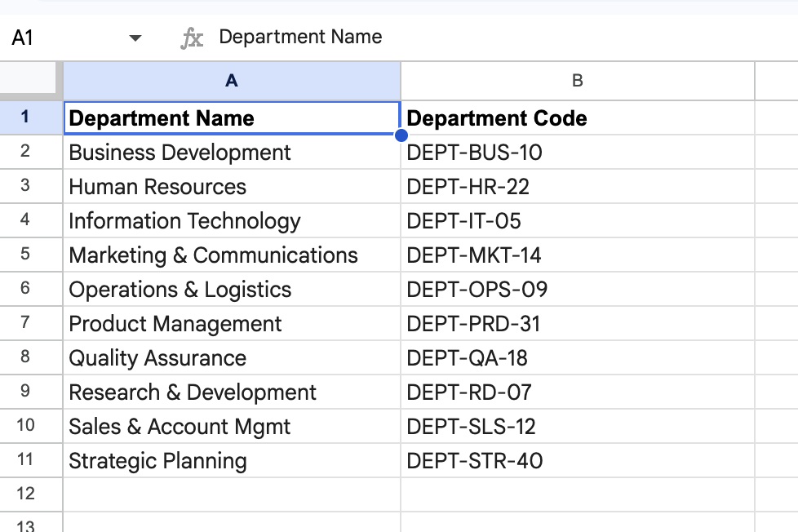The image size is (798, 532).
Task: Select row 5 header
Action: click(x=25, y=255)
